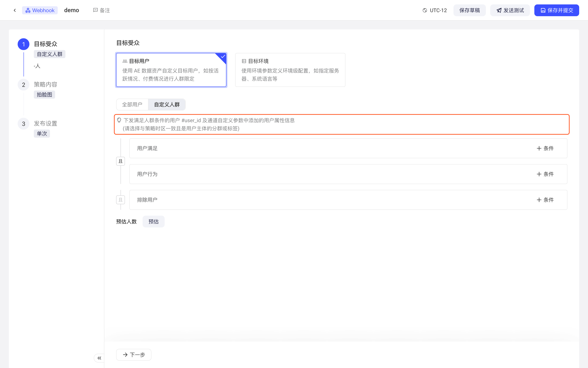This screenshot has width=588, height=368.
Task: Click the Webhook channel tag
Action: [x=40, y=10]
